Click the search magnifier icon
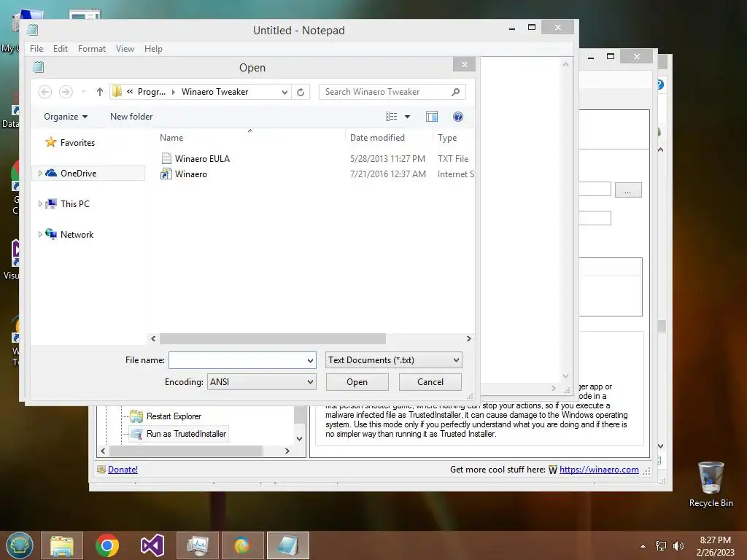This screenshot has height=560, width=747. point(456,91)
